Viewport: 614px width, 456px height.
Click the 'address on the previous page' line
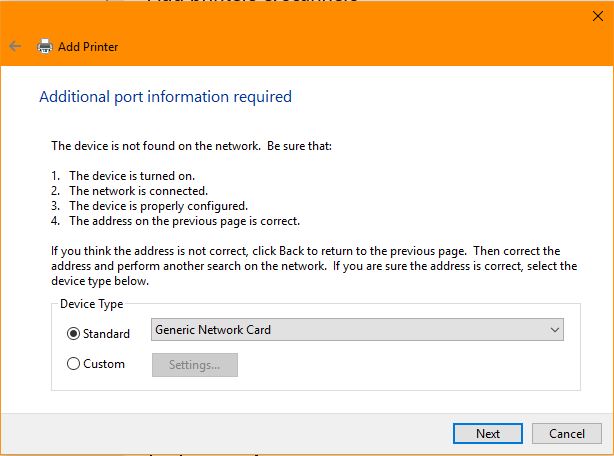pos(184,221)
